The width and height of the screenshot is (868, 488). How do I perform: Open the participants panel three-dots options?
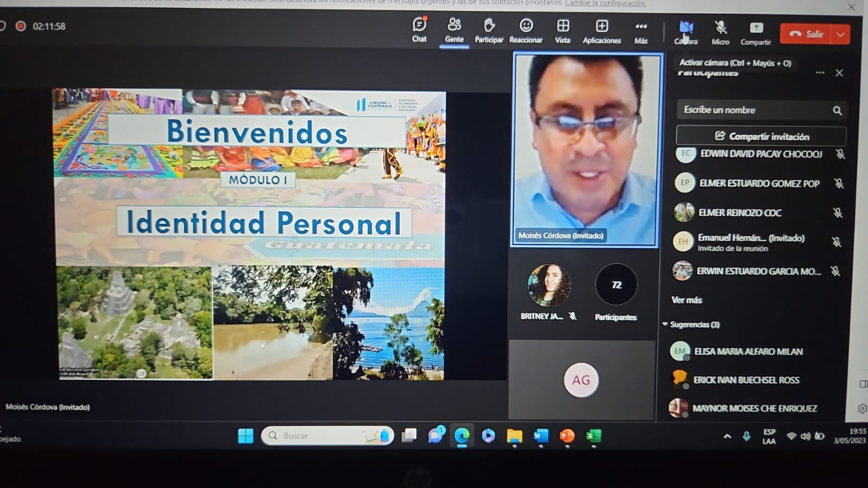click(820, 73)
